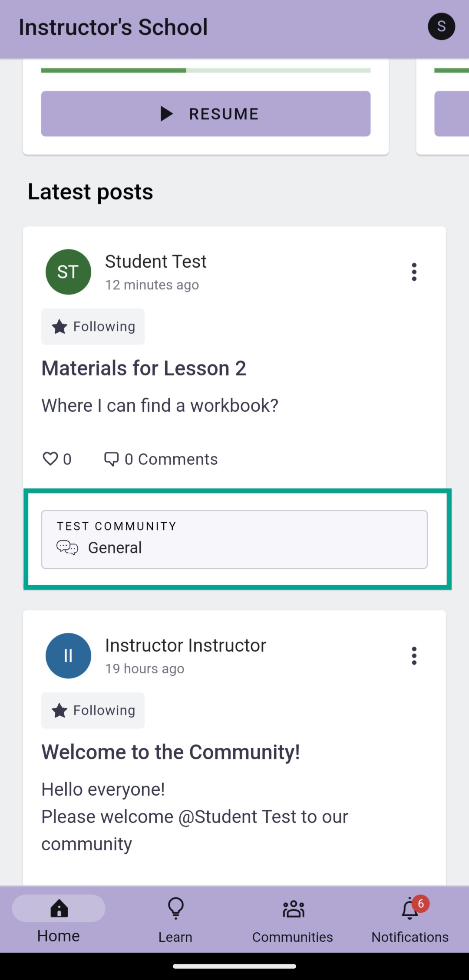
Task: Toggle Following on Welcome to the Community post
Action: (x=93, y=711)
